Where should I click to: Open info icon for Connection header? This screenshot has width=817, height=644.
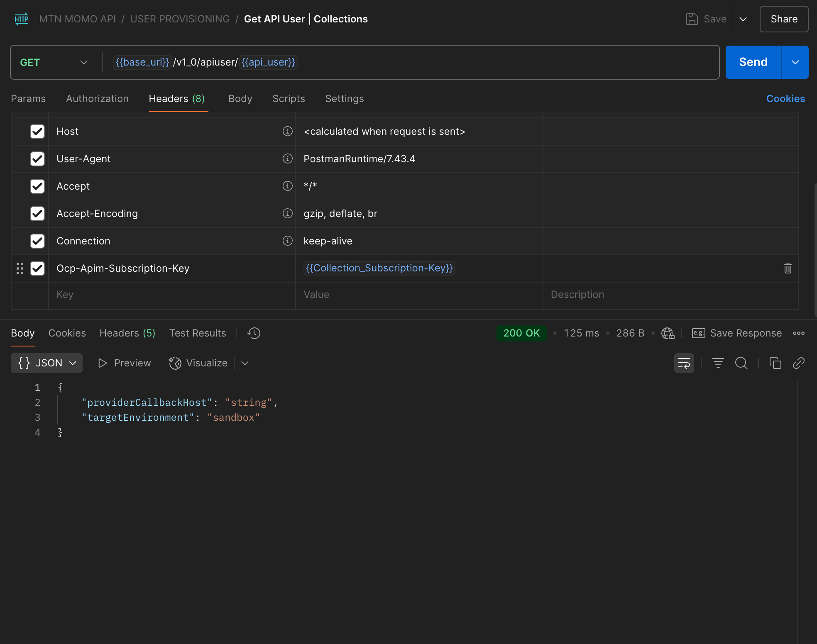click(287, 241)
